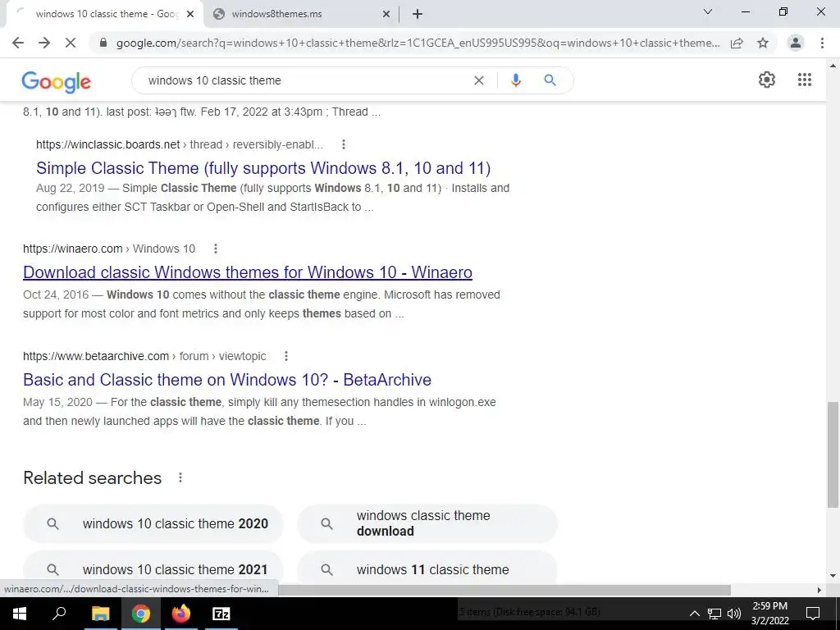Open Google quick settings gear
Viewport: 840px width, 630px height.
767,80
